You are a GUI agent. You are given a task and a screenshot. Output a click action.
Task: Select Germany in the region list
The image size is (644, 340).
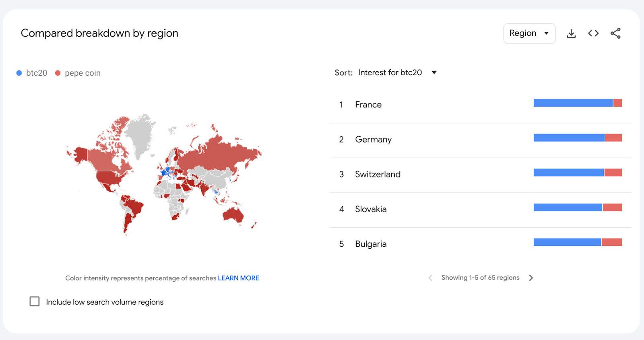[373, 139]
